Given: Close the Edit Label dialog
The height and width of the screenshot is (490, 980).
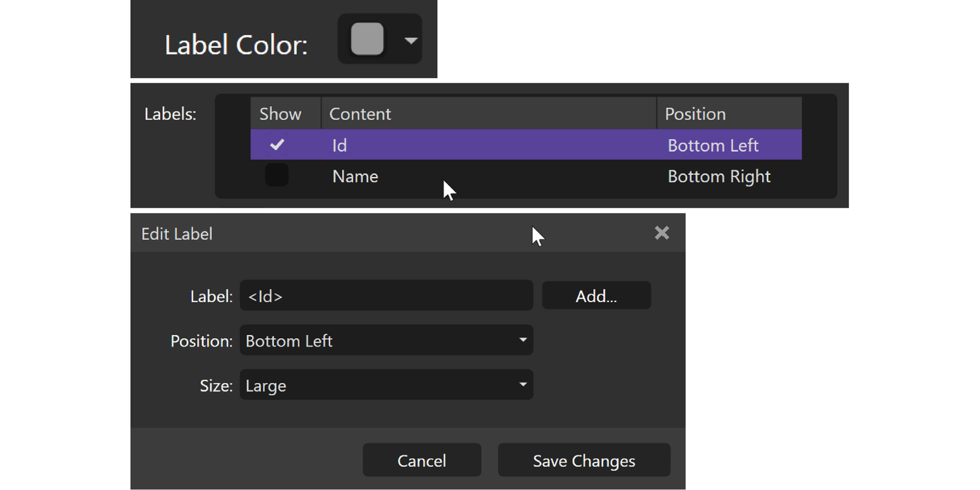Looking at the screenshot, I should (x=662, y=233).
